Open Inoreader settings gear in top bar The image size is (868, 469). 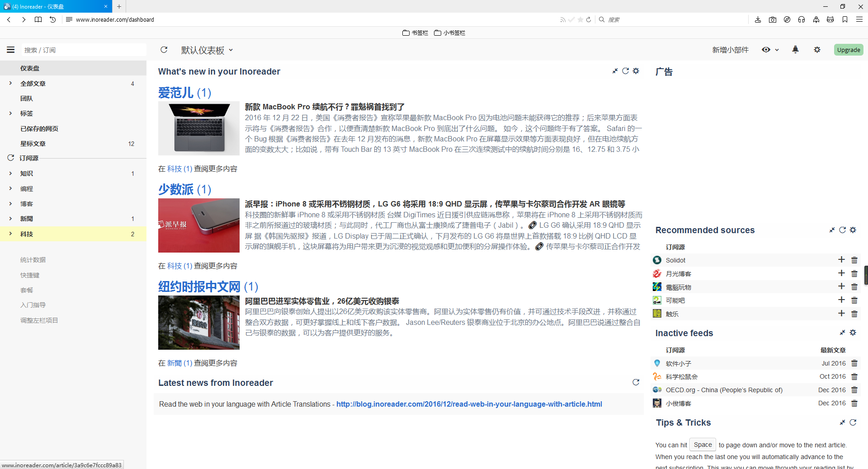[x=817, y=50]
